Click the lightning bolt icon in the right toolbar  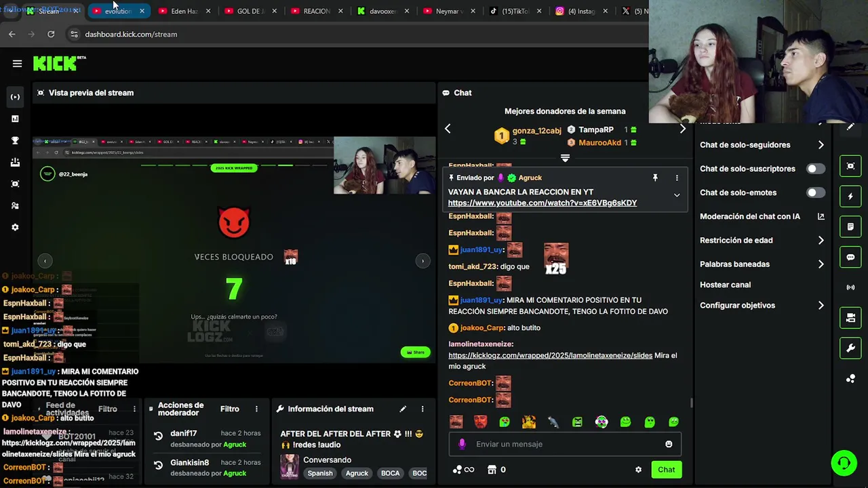tap(850, 197)
